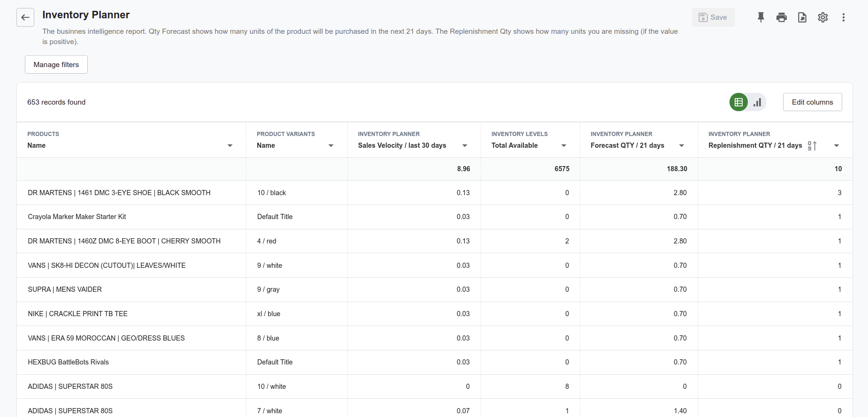Click total forecast value 188.30
Viewport: 868px width, 417px height.
click(677, 169)
